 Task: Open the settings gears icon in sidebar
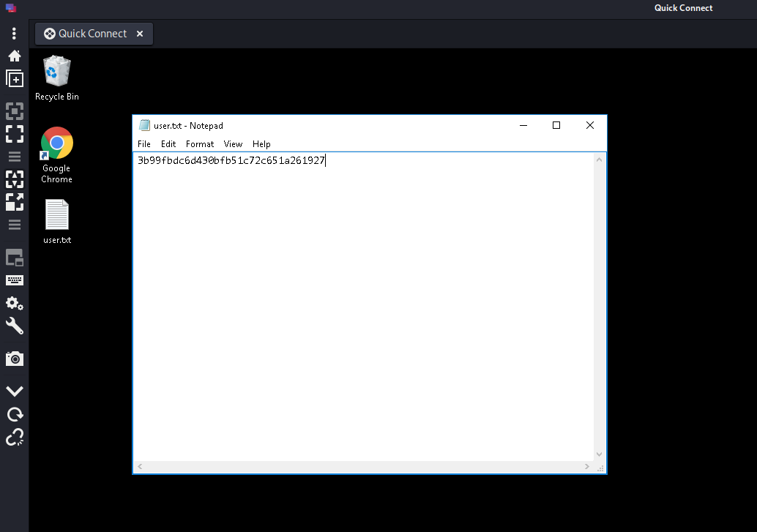[x=15, y=303]
